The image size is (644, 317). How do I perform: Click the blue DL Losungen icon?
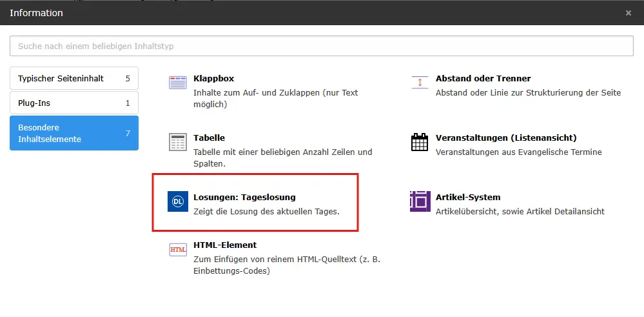pyautogui.click(x=177, y=201)
